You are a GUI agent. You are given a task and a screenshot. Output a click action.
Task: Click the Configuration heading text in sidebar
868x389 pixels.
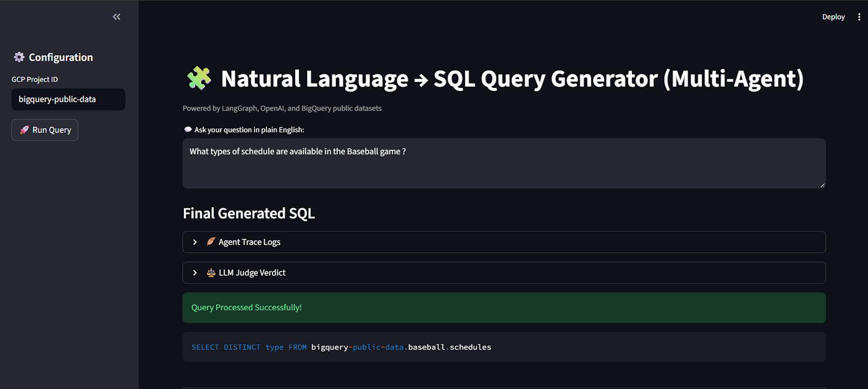click(x=61, y=57)
